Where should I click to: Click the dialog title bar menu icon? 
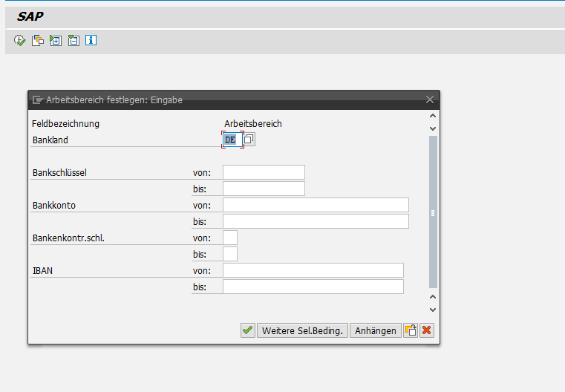pos(37,99)
